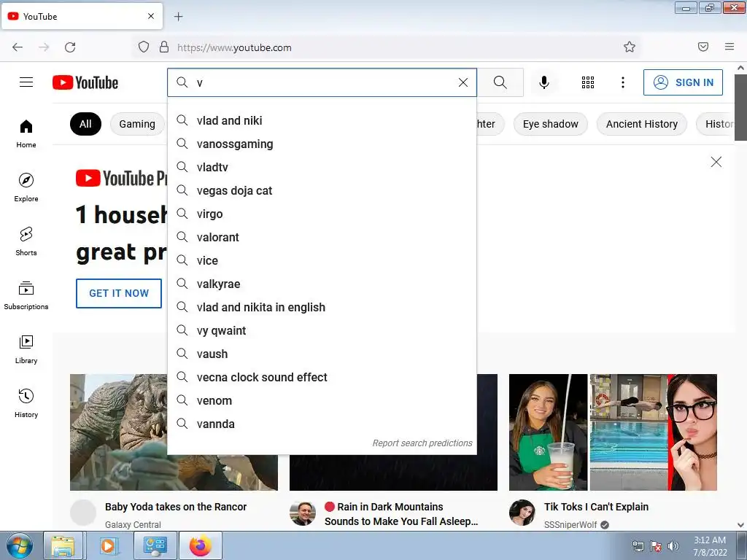The height and width of the screenshot is (560, 747).
Task: Open the Windows Start button
Action: pyautogui.click(x=20, y=545)
